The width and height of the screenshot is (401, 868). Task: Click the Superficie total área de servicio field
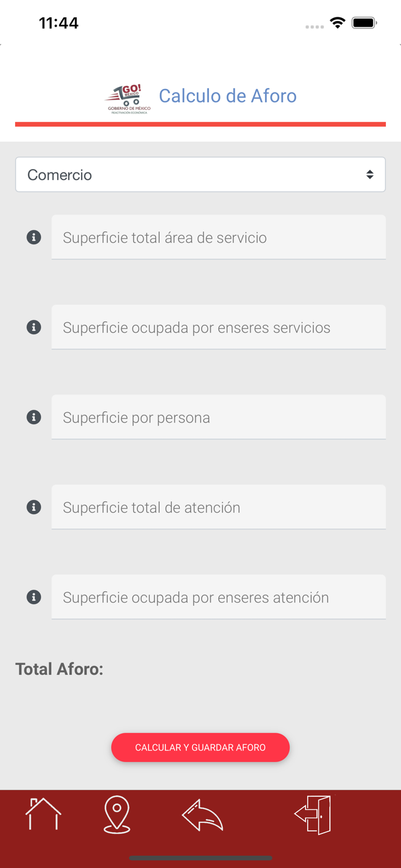tap(219, 237)
